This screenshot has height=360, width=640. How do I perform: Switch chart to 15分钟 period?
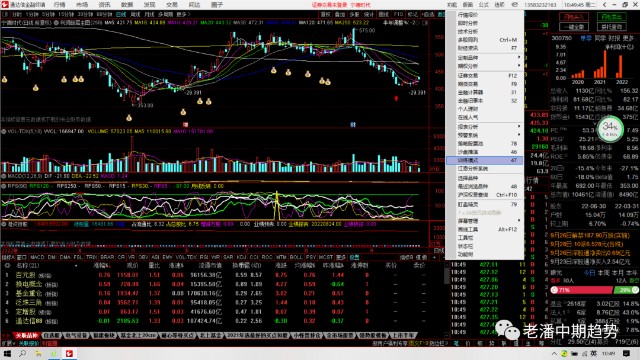pyautogui.click(x=66, y=14)
